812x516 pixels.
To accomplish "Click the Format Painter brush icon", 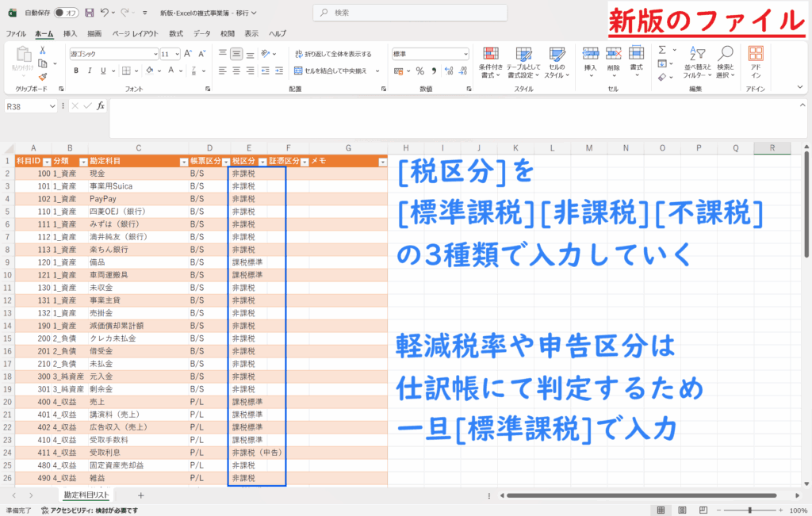I will pyautogui.click(x=43, y=76).
